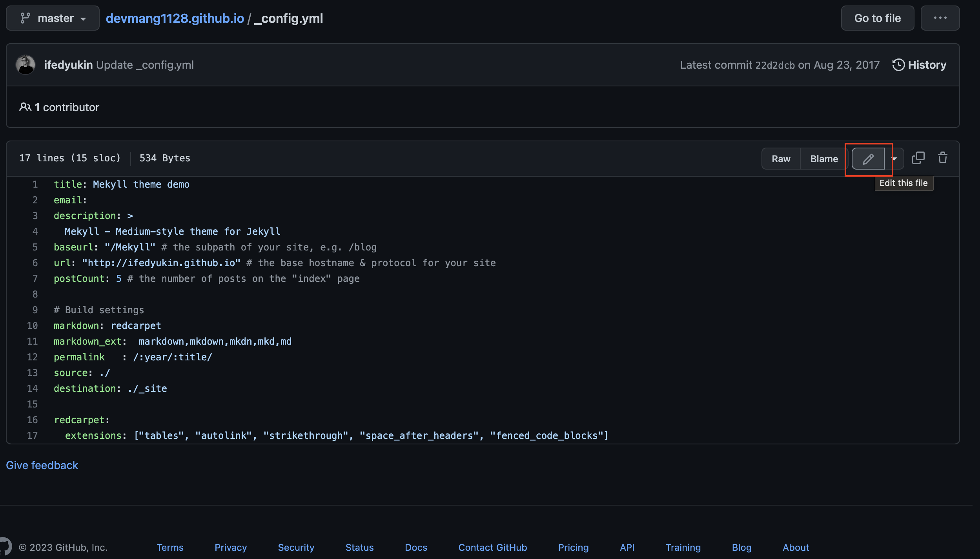Delete file with trash can icon
This screenshot has width=980, height=559.
click(x=942, y=158)
